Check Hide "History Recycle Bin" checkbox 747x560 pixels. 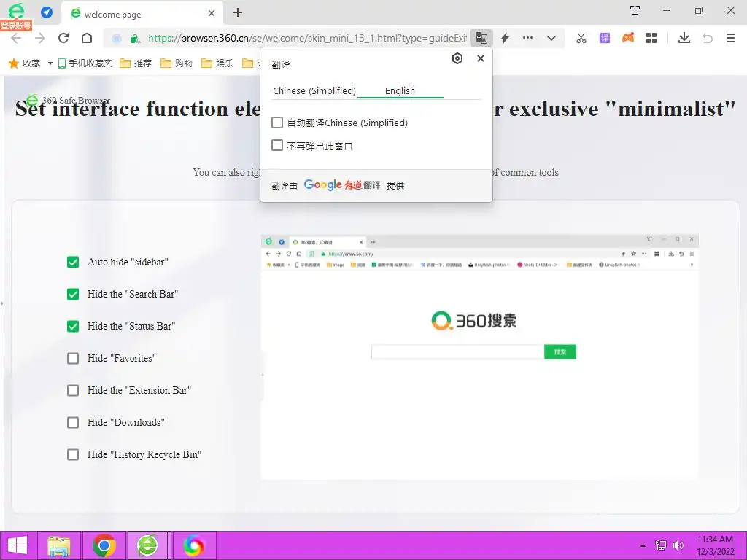(x=73, y=455)
